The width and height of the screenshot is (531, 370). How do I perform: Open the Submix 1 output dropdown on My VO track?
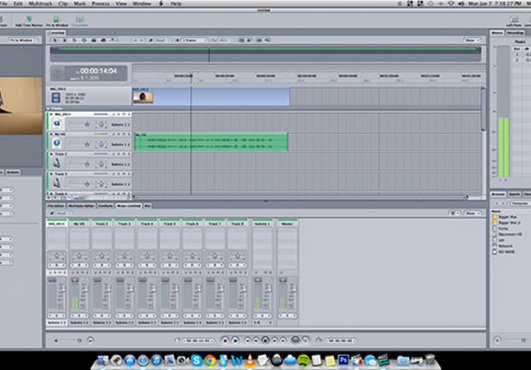click(x=120, y=145)
